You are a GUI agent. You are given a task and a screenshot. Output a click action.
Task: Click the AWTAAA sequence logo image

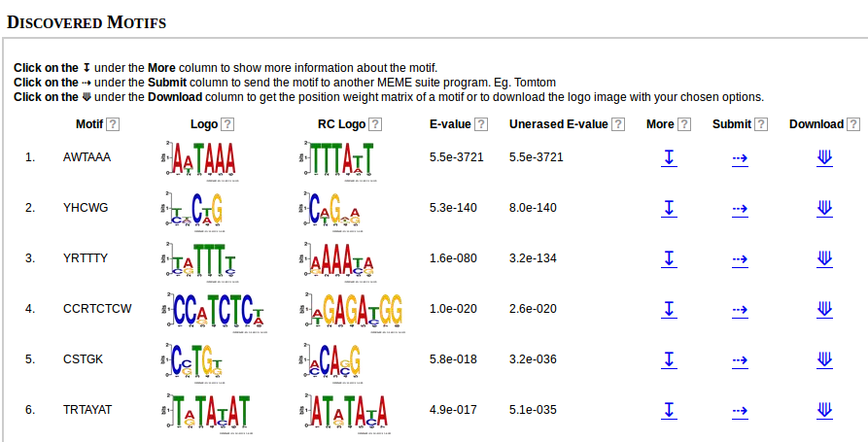point(198,160)
